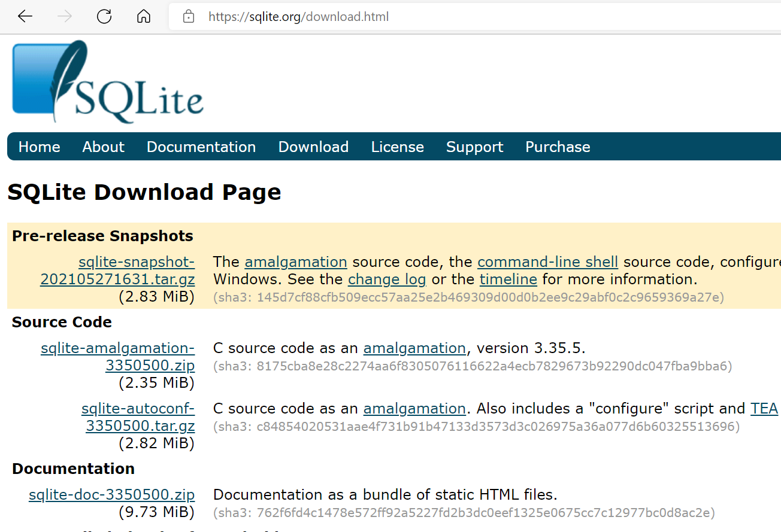Go to browser home page icon
The height and width of the screenshot is (532, 781).
pos(144,17)
